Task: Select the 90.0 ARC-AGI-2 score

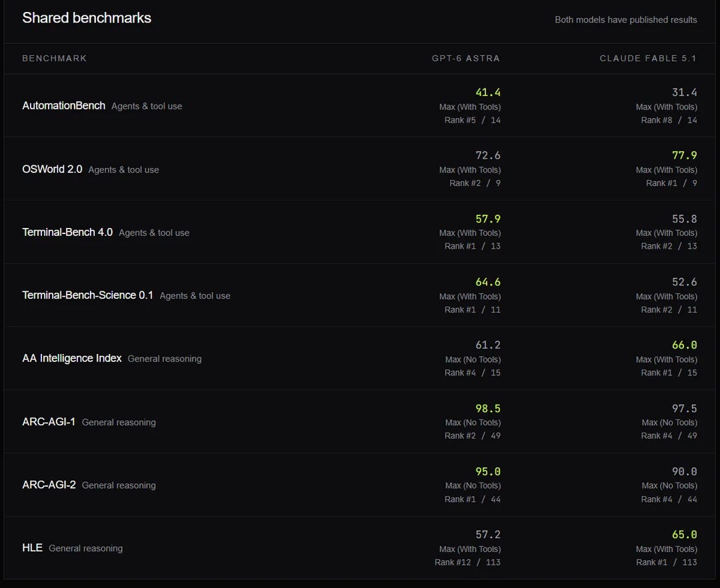Action: tap(685, 471)
